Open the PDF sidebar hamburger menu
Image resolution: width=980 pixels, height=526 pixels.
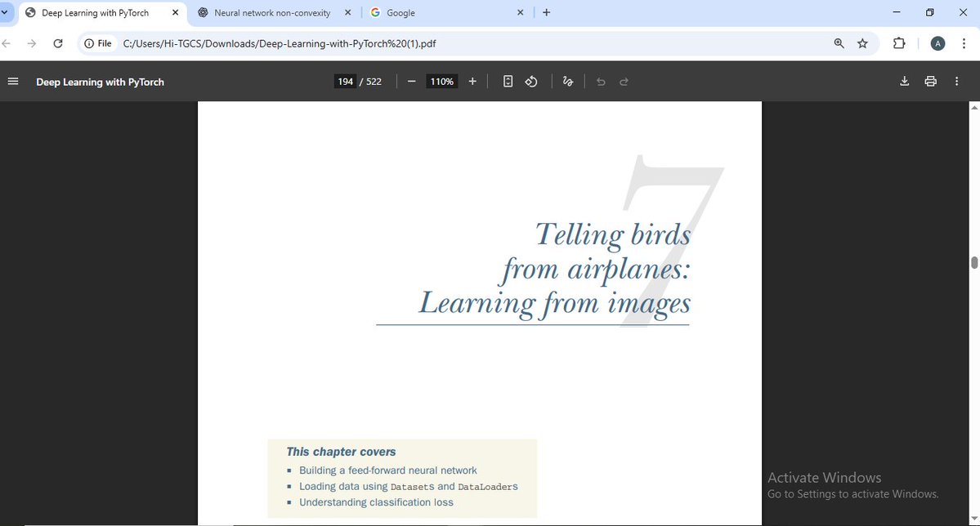pos(12,82)
